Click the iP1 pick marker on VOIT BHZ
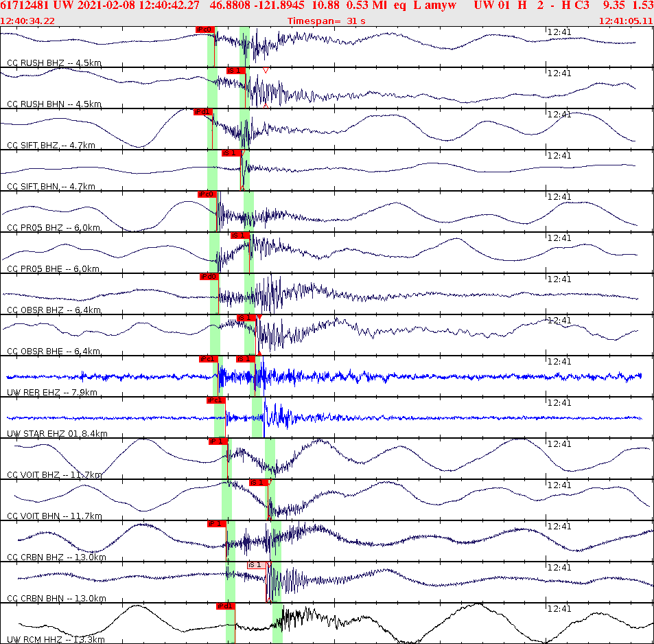The width and height of the screenshot is (654, 644). coord(216,441)
